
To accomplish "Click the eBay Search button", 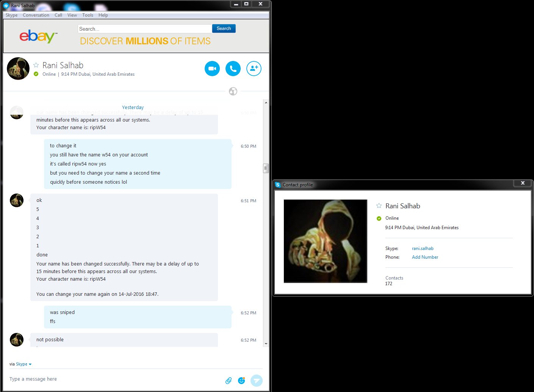I will 224,28.
